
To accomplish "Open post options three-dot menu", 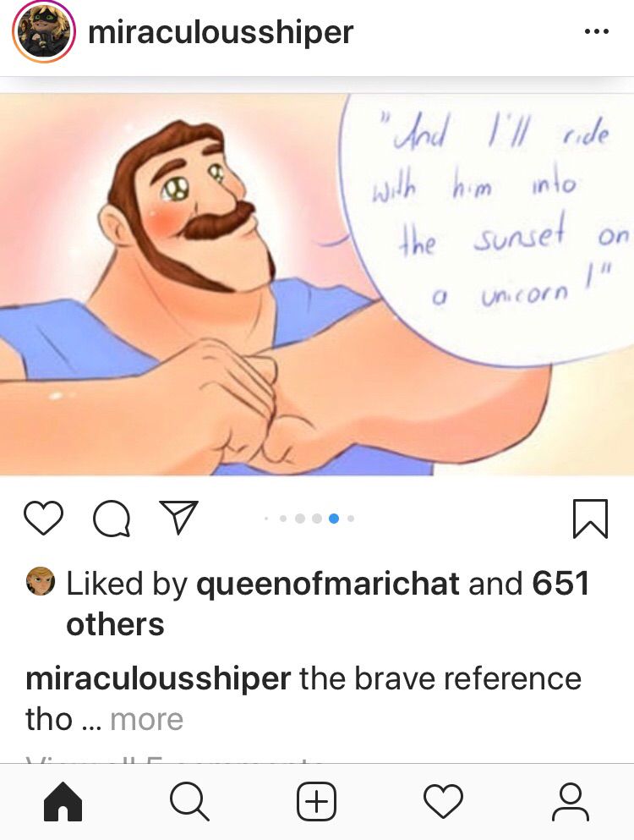I will pyautogui.click(x=597, y=31).
